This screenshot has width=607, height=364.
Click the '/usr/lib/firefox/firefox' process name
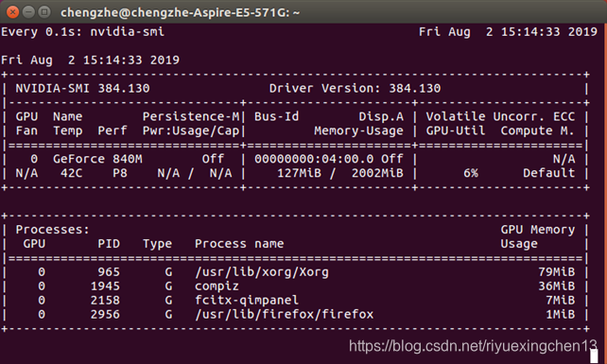[x=285, y=315]
